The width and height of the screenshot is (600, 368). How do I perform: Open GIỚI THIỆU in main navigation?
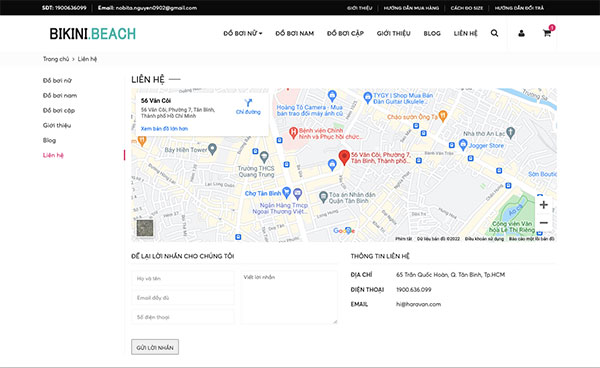393,34
